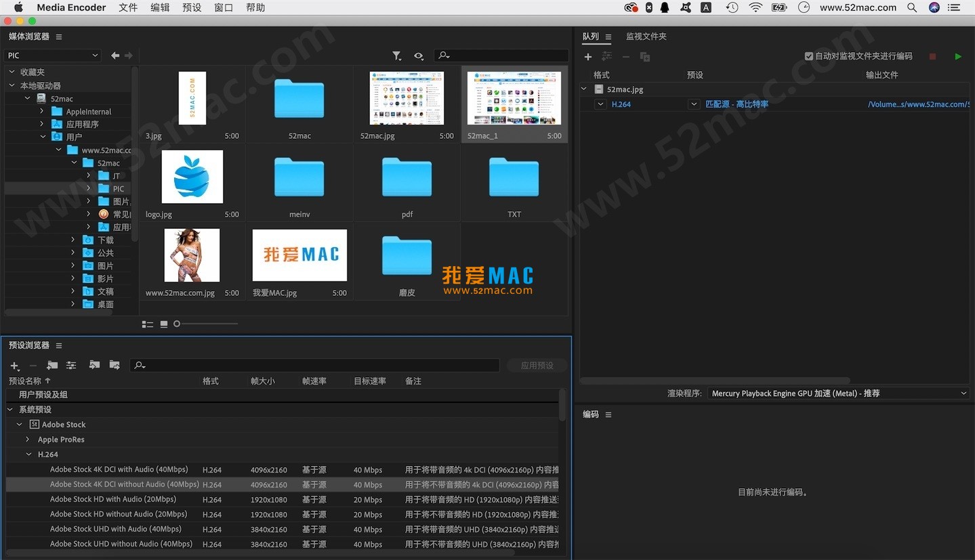This screenshot has width=975, height=560.
Task: Click the H.264 format link in queue
Action: click(621, 104)
